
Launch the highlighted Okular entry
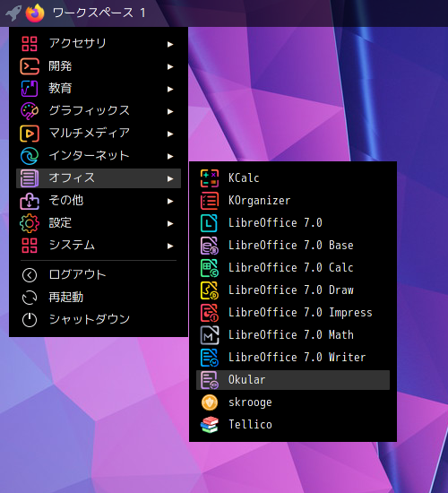pyautogui.click(x=293, y=380)
